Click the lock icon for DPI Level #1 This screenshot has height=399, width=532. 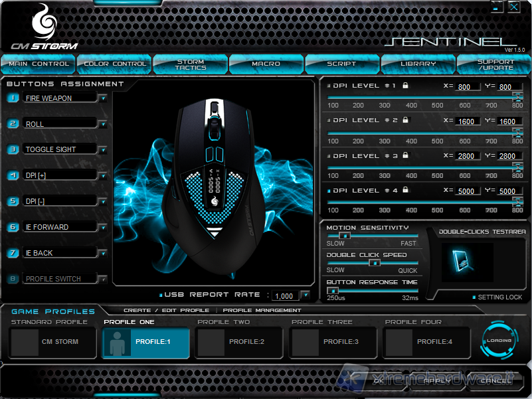(405, 86)
